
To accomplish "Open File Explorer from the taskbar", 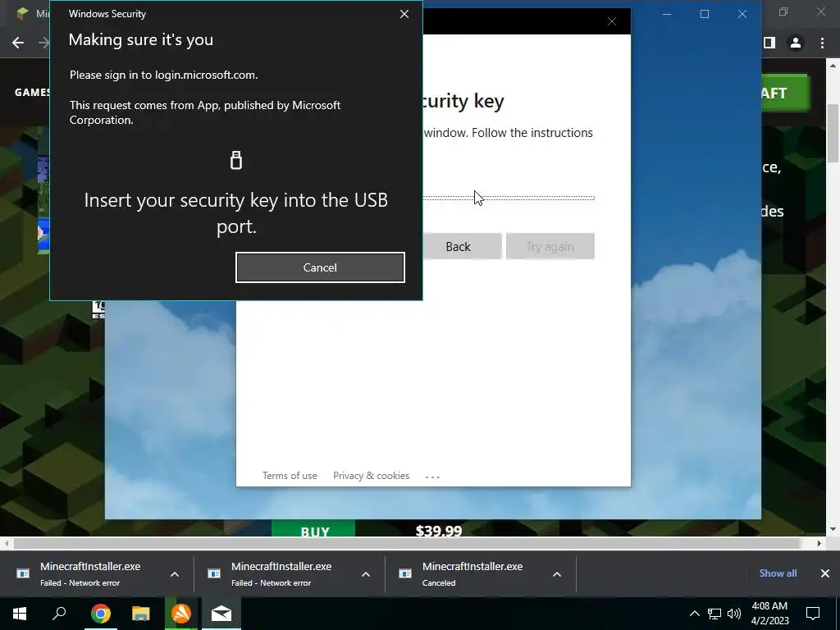I will click(x=140, y=614).
